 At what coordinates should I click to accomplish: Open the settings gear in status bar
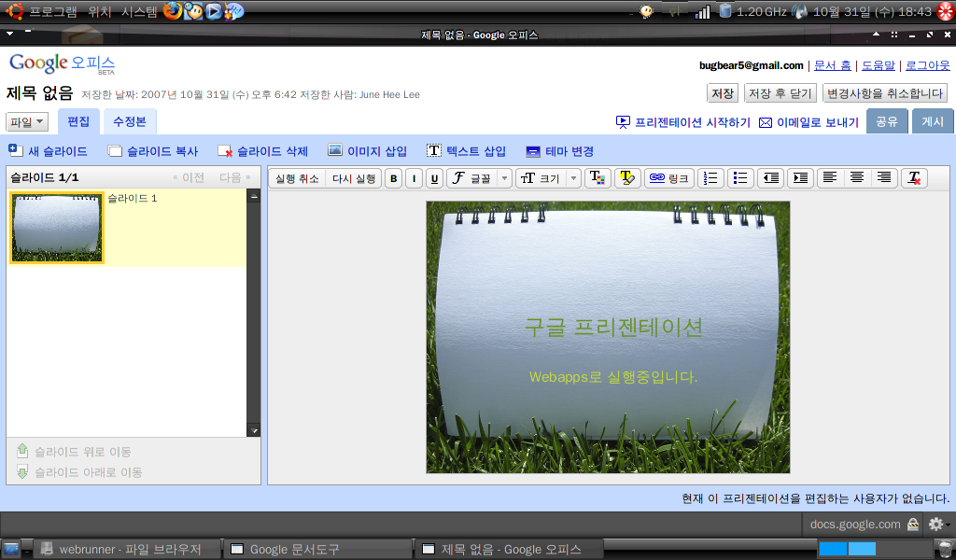[x=935, y=524]
